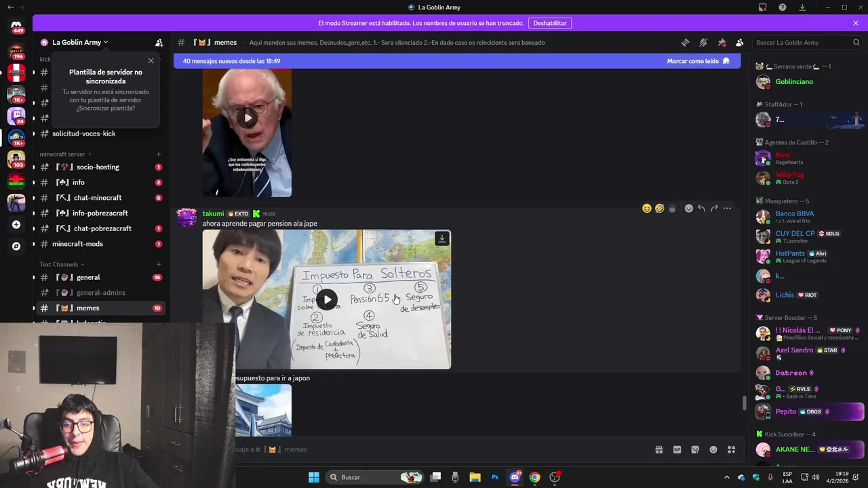Screen dimensions: 868x488
Task: Add a server with the plus icon
Action: (16, 224)
